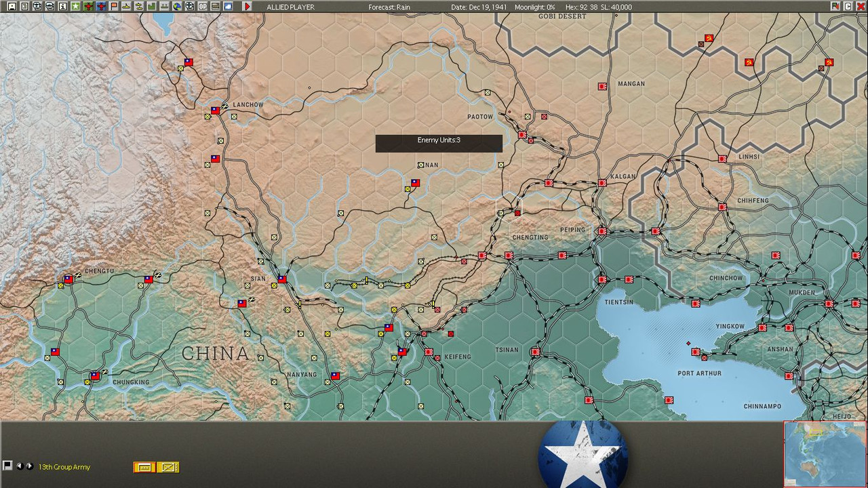Select the Chinese flag unit at Lanchow

(215, 110)
